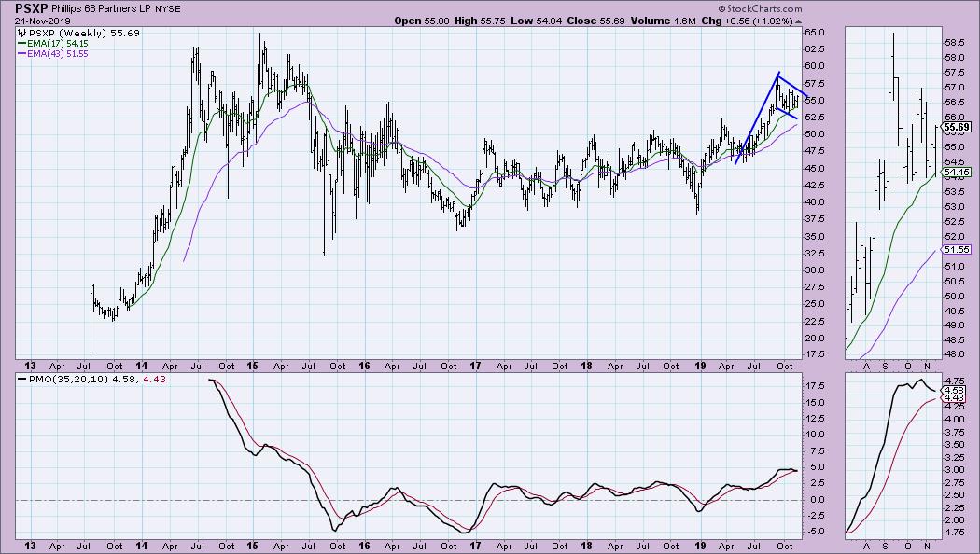Click the 20.0 price axis label
Viewport: 980px width, 554px height.
[x=815, y=339]
